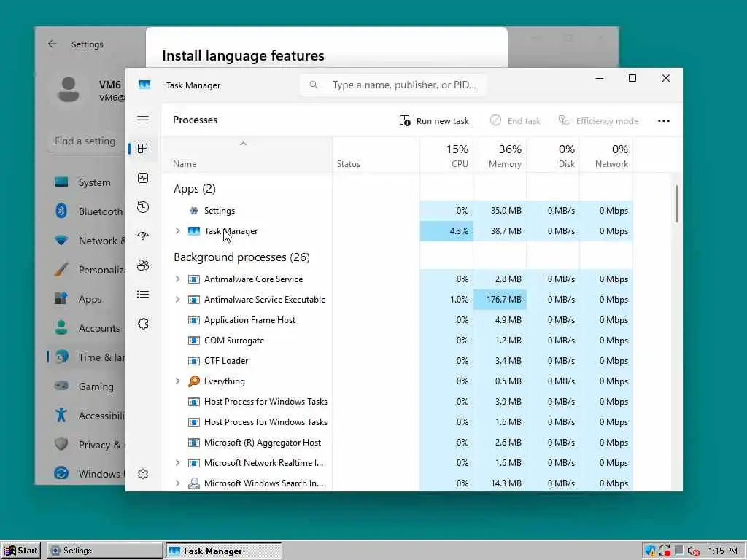Sort processes by Network column

coord(606,155)
